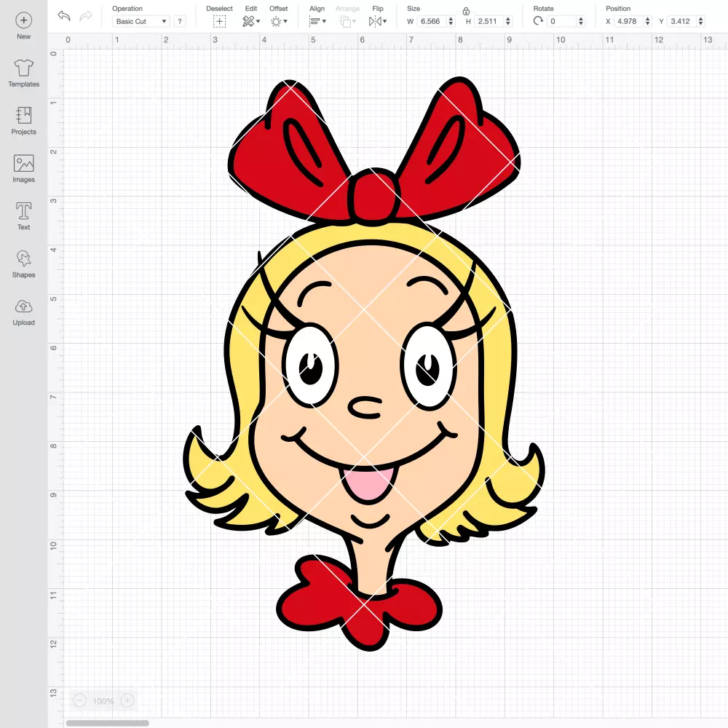Open the Images library
The width and height of the screenshot is (728, 728).
(24, 169)
